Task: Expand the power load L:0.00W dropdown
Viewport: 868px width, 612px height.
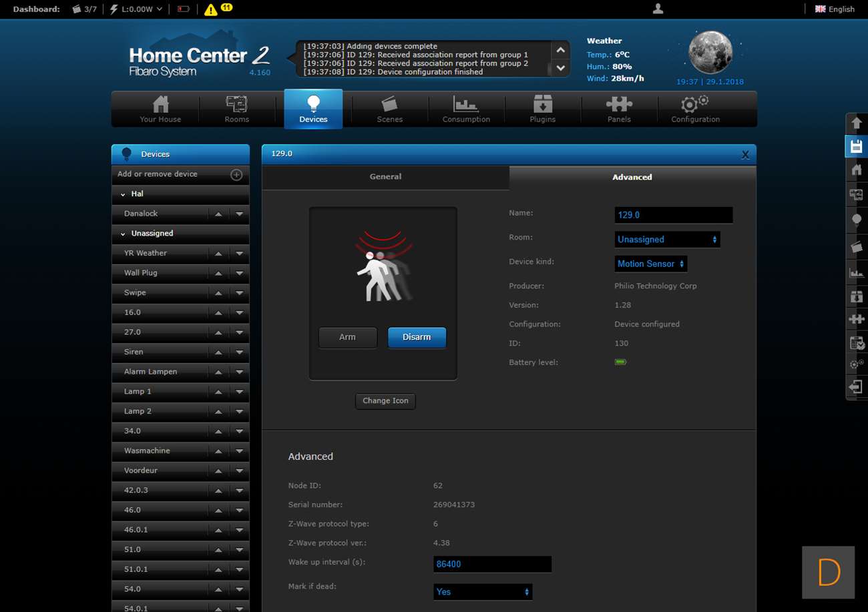Action: [x=136, y=9]
